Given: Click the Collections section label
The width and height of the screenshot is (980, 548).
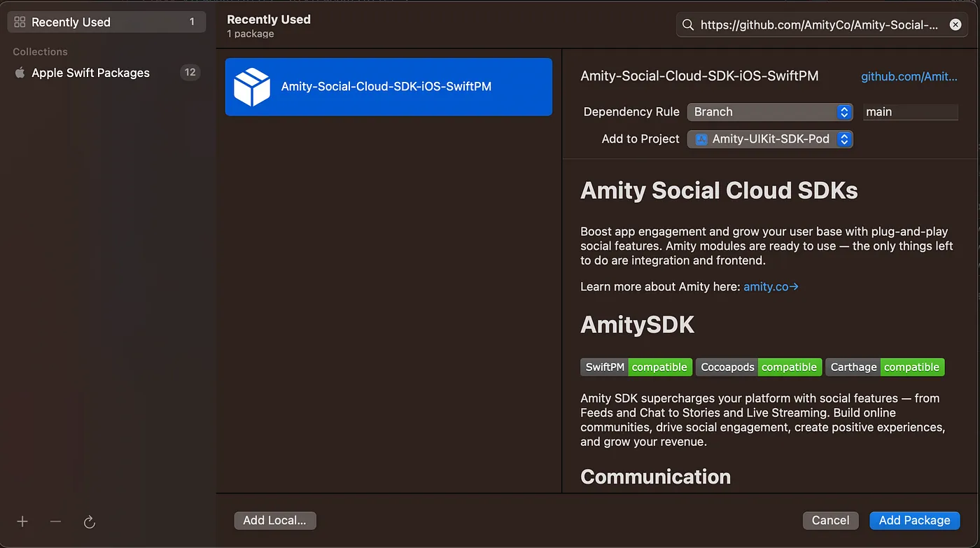Looking at the screenshot, I should pyautogui.click(x=40, y=52).
